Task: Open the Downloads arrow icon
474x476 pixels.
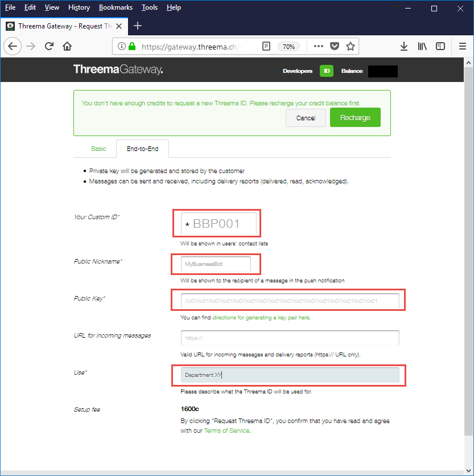Action: 404,46
